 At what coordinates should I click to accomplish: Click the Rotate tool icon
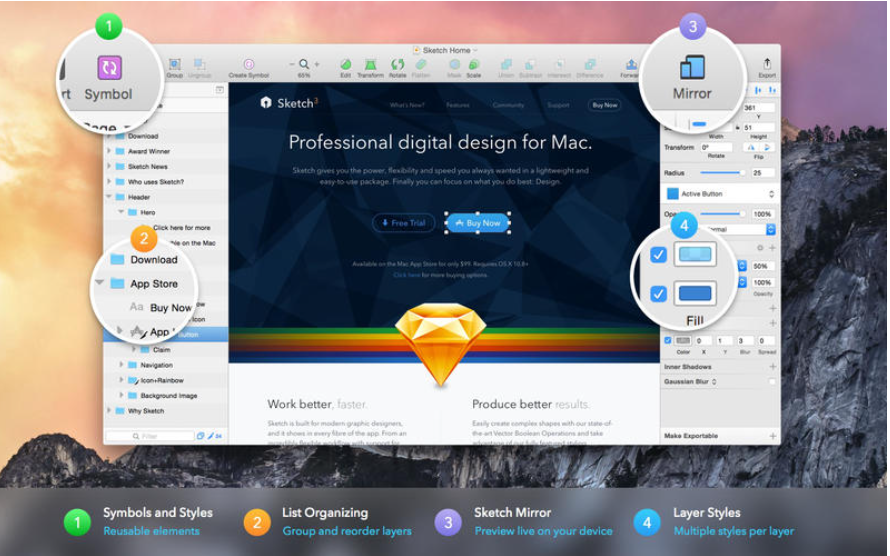coord(397,64)
